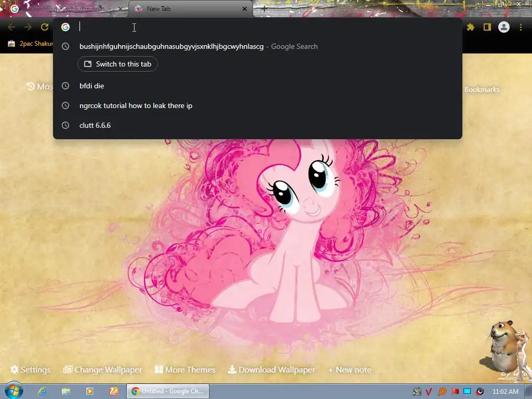Add a New note

[x=350, y=370]
